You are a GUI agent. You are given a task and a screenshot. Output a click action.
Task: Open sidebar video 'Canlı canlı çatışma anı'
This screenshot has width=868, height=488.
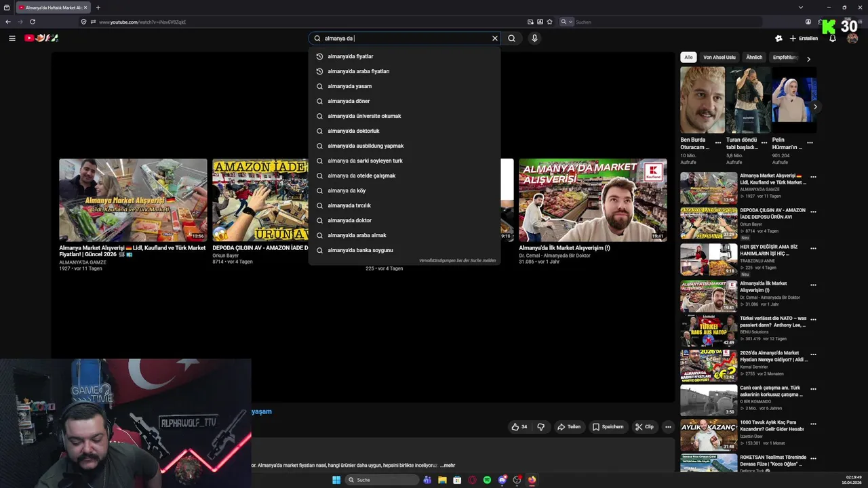tap(709, 401)
